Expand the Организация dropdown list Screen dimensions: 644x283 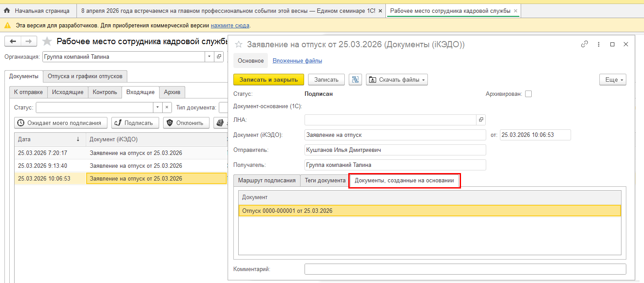(x=209, y=57)
